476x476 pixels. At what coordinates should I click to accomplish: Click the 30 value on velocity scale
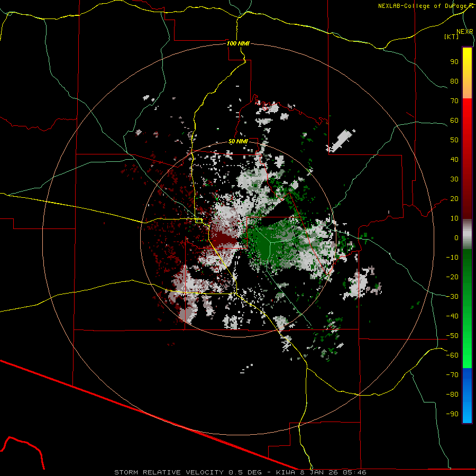454,179
